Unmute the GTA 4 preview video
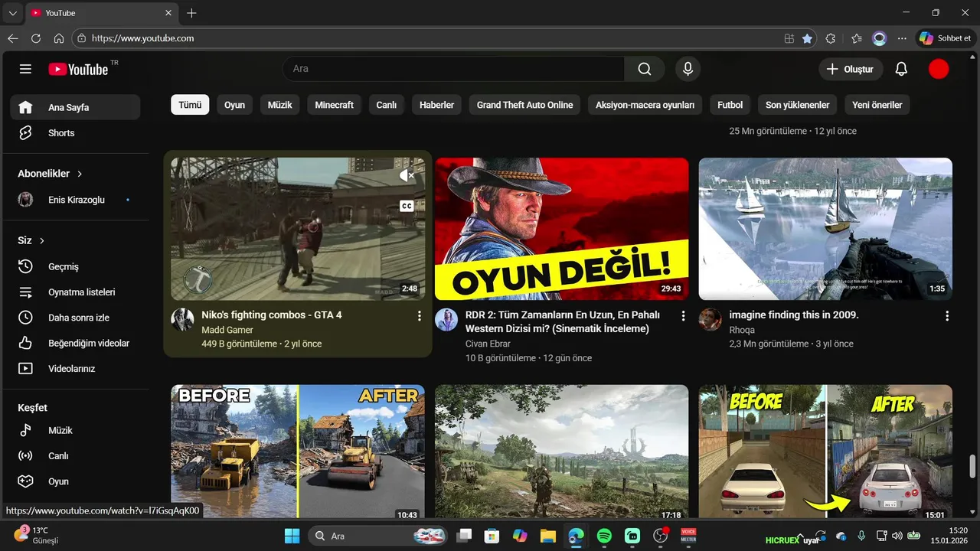Viewport: 980px width, 551px height. pyautogui.click(x=407, y=175)
